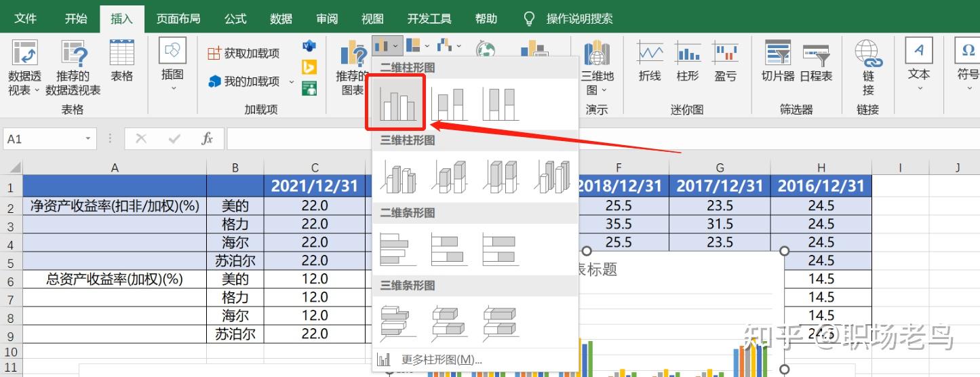Pick the 2-D 100% stacked bar chart
This screenshot has height=377, width=980.
[x=500, y=248]
